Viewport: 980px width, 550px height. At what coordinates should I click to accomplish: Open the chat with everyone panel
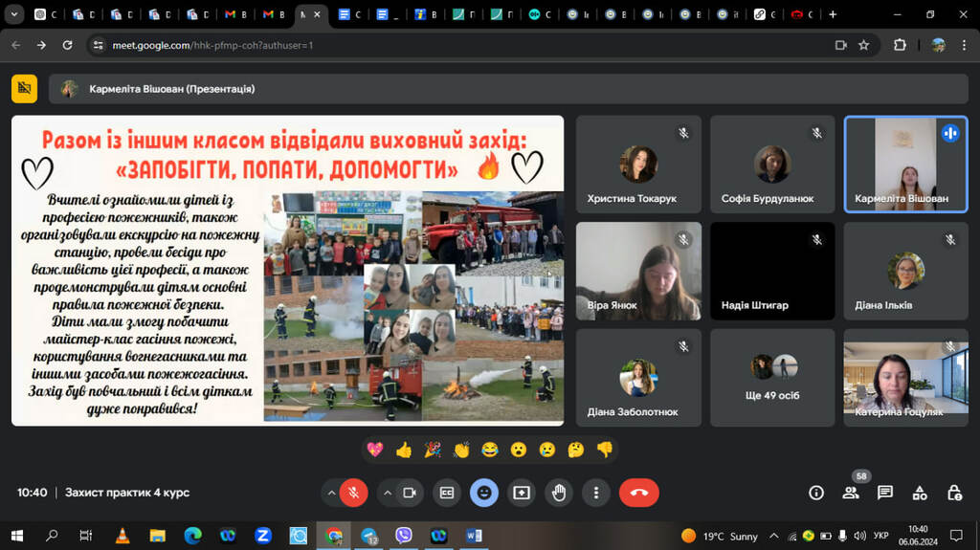885,493
